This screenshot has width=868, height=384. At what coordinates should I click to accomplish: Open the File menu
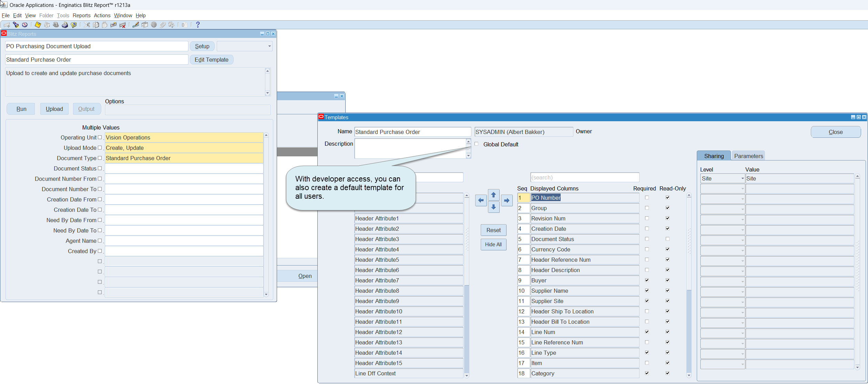(6, 15)
